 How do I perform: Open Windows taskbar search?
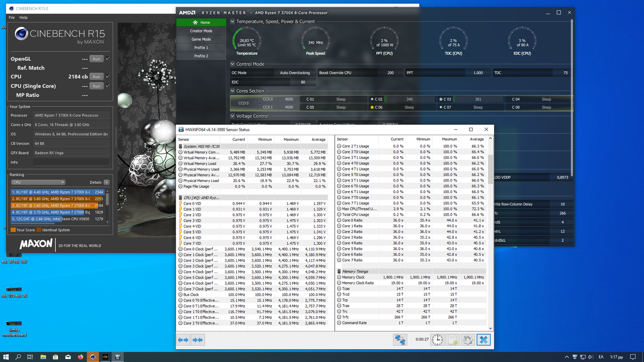pos(18,356)
